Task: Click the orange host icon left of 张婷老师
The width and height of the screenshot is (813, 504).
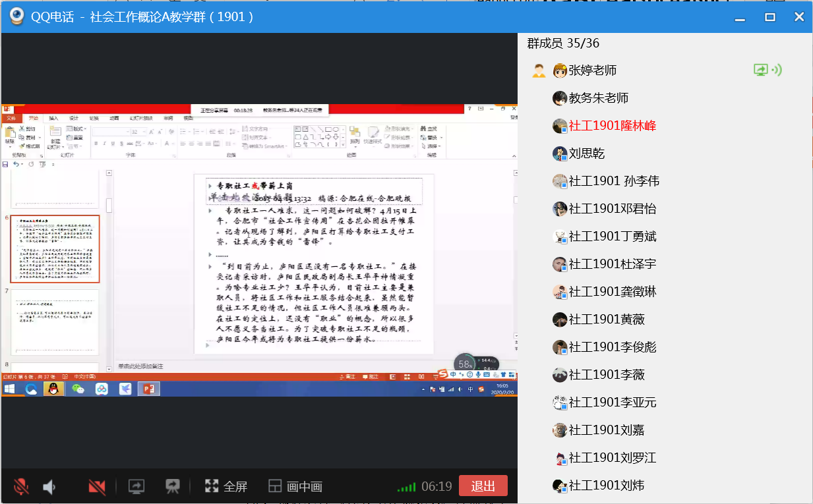Action: [539, 70]
